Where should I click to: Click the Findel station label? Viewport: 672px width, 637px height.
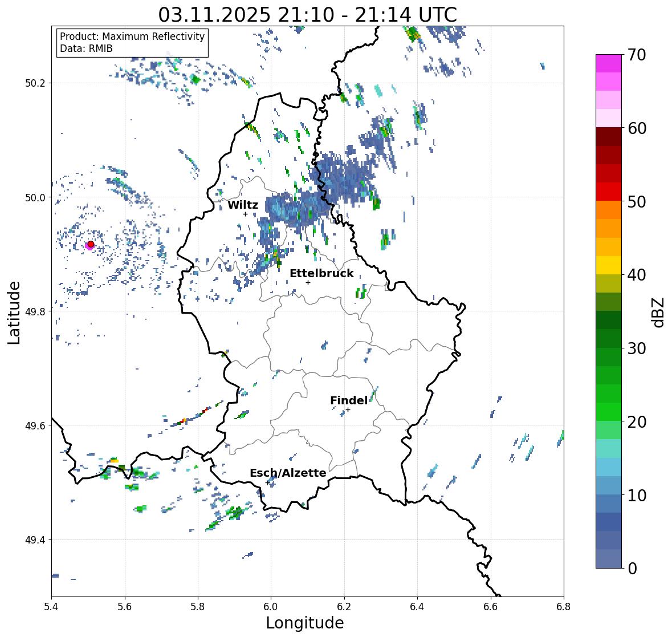pyautogui.click(x=349, y=400)
